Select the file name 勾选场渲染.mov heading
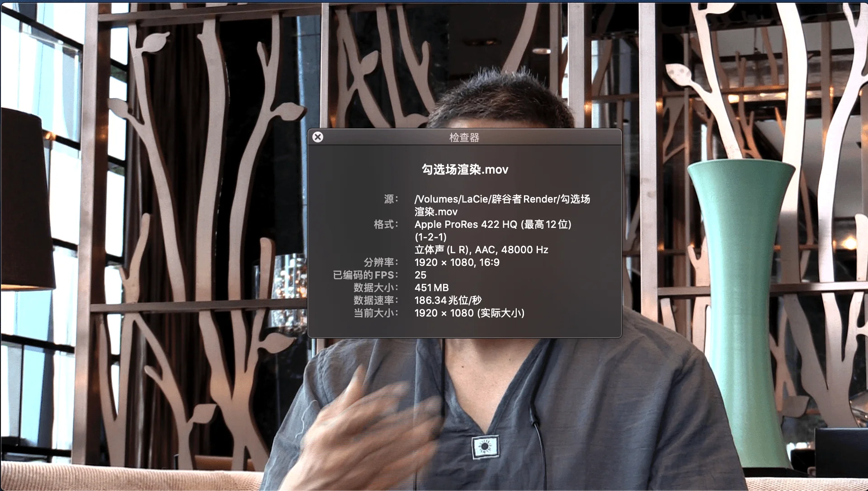868x491 pixels. coord(465,170)
